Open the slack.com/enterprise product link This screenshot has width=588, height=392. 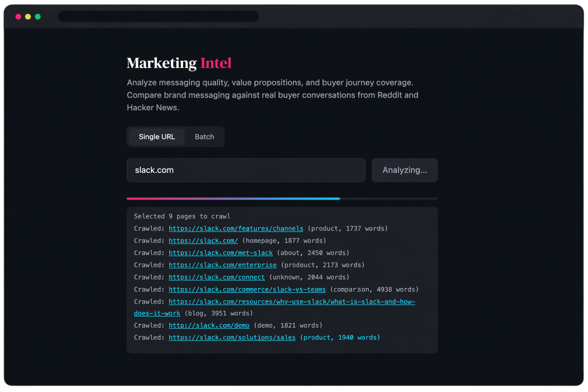point(222,265)
